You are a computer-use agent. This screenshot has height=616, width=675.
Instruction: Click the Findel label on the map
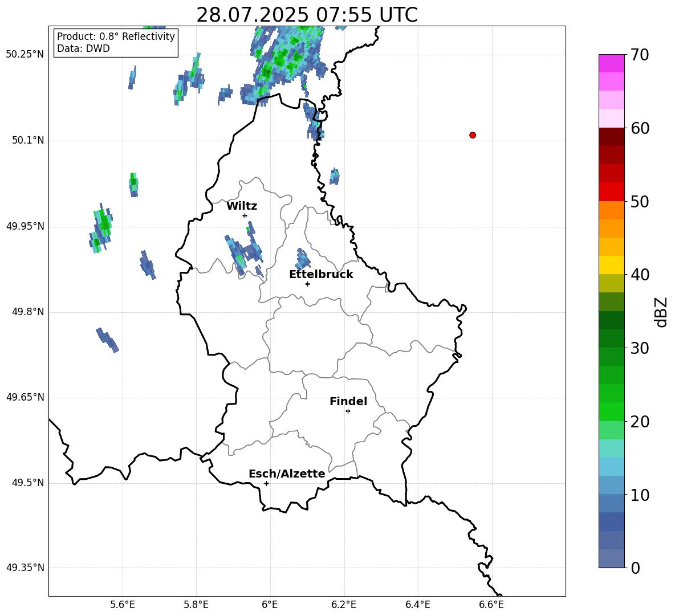coord(348,401)
